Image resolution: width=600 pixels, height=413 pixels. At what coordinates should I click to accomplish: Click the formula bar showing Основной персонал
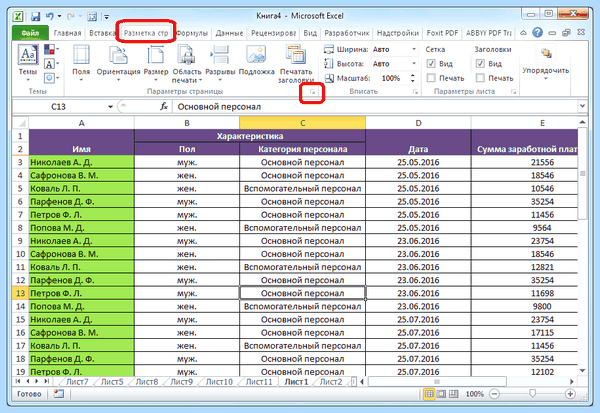point(375,106)
